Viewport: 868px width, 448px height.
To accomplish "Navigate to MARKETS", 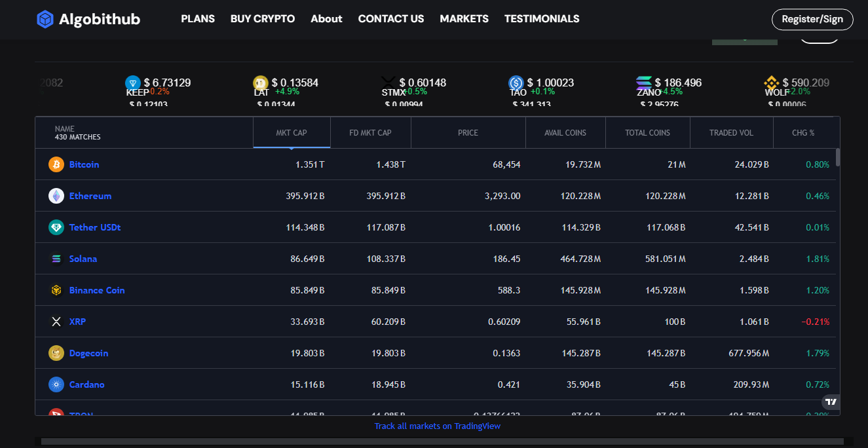I will point(464,19).
